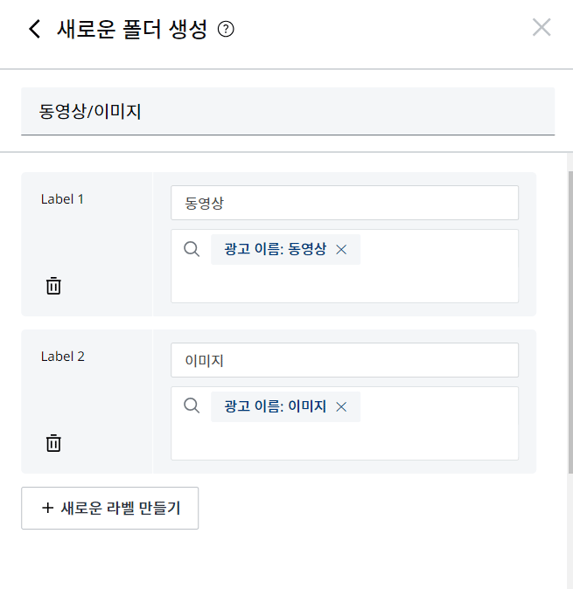Select the 광고 이름: 이미지 chip text
The image size is (573, 589).
tap(275, 406)
